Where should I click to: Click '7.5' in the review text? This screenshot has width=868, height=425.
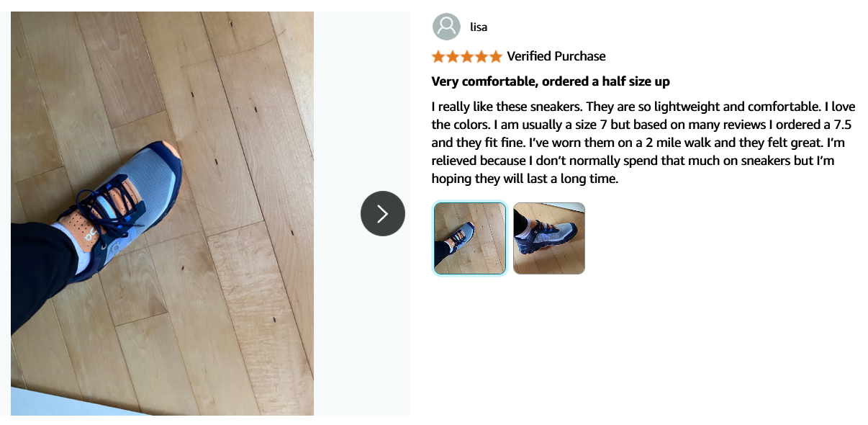point(842,125)
